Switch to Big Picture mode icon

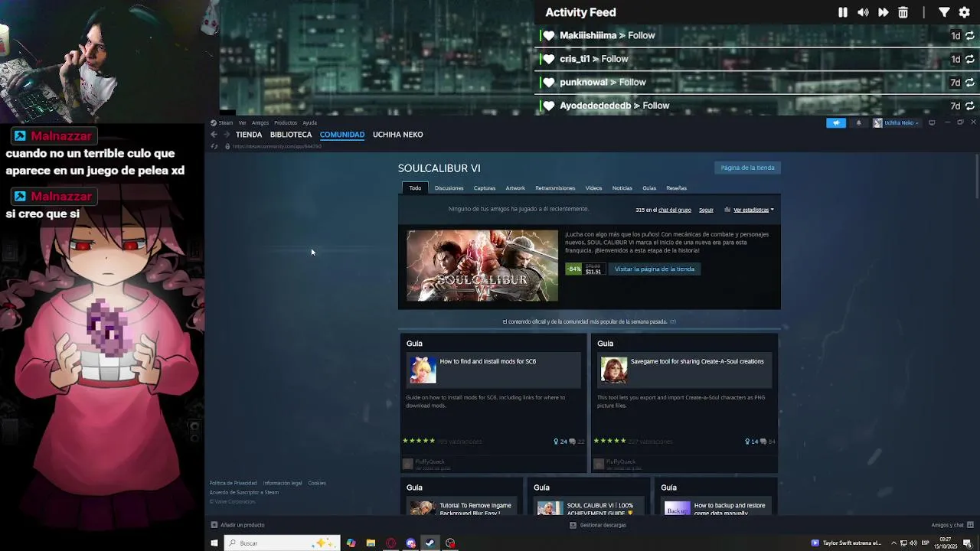(x=932, y=122)
